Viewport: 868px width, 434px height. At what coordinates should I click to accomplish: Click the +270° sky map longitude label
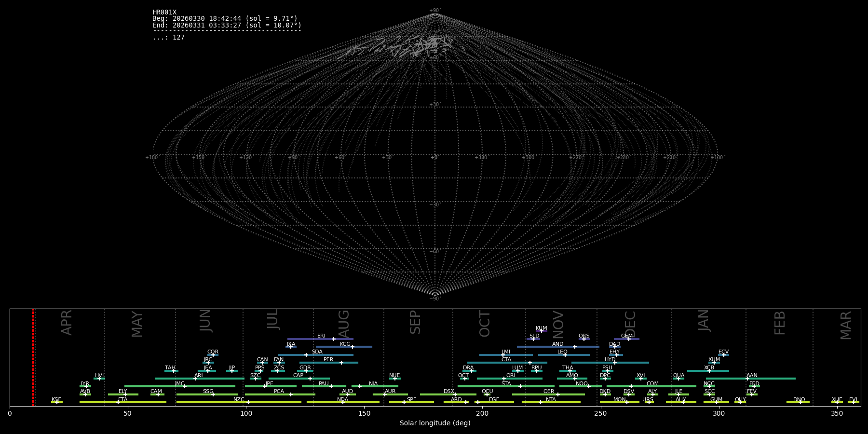point(575,157)
